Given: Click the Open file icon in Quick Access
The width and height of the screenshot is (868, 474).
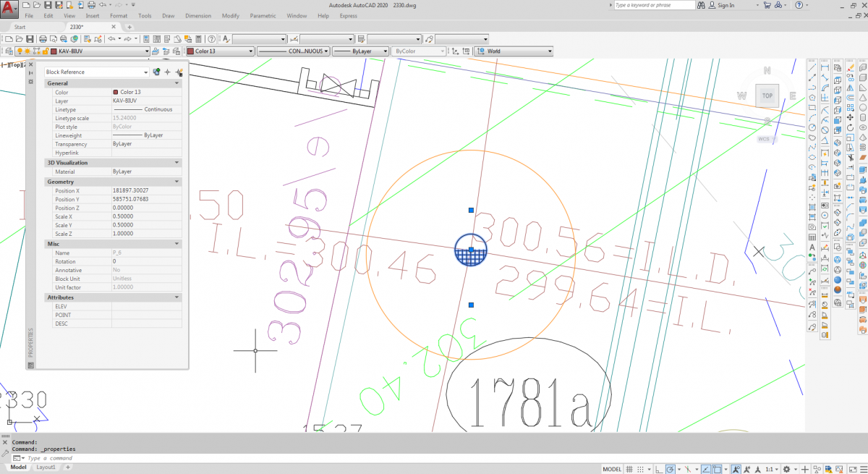Looking at the screenshot, I should click(x=37, y=5).
